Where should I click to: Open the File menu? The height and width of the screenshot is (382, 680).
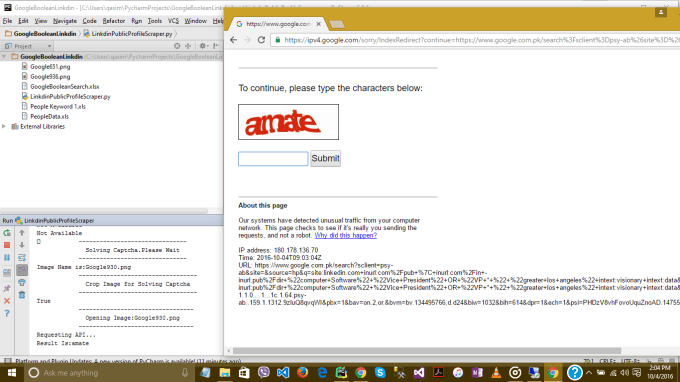coord(7,21)
